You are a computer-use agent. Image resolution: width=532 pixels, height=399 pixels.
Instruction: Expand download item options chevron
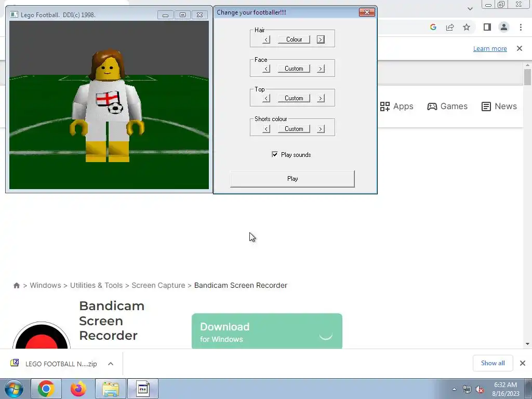pos(111,364)
